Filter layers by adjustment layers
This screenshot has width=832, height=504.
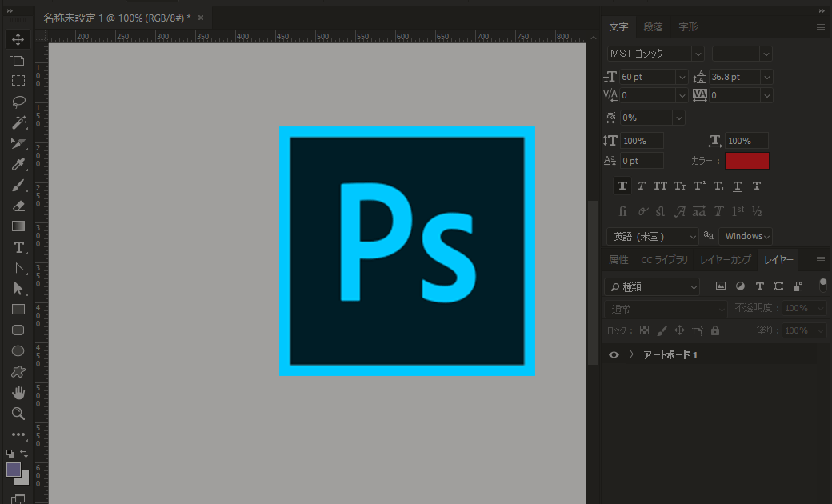[740, 286]
